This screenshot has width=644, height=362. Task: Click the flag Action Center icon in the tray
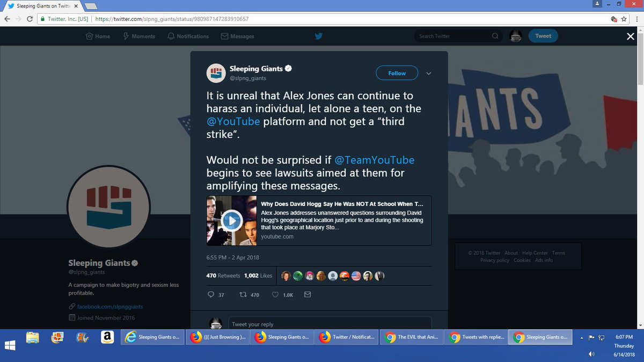point(591,337)
